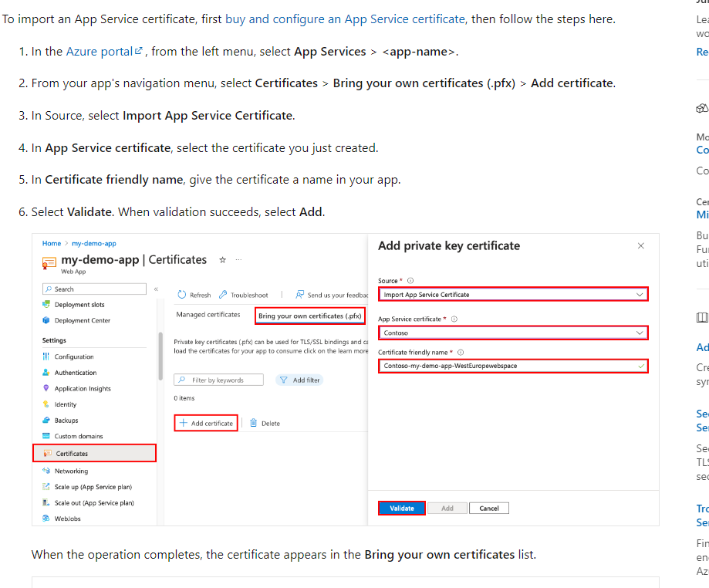Open Authentication menu text

[x=76, y=373]
